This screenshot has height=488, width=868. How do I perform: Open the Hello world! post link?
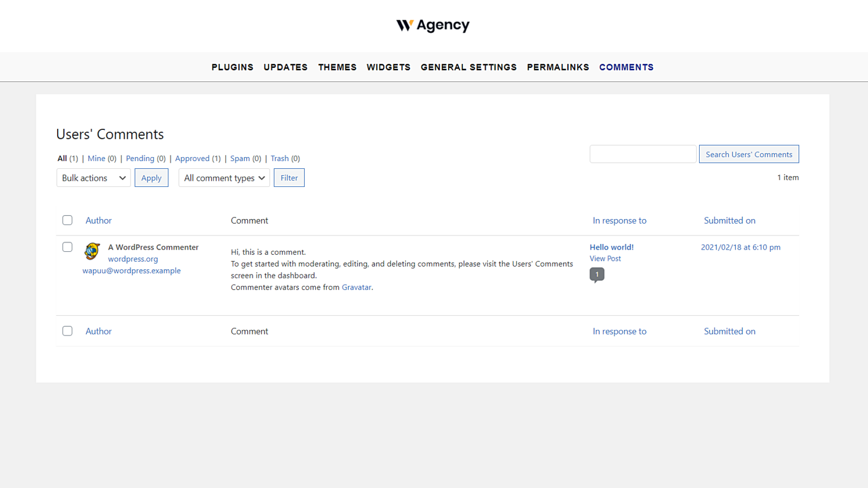pyautogui.click(x=611, y=247)
